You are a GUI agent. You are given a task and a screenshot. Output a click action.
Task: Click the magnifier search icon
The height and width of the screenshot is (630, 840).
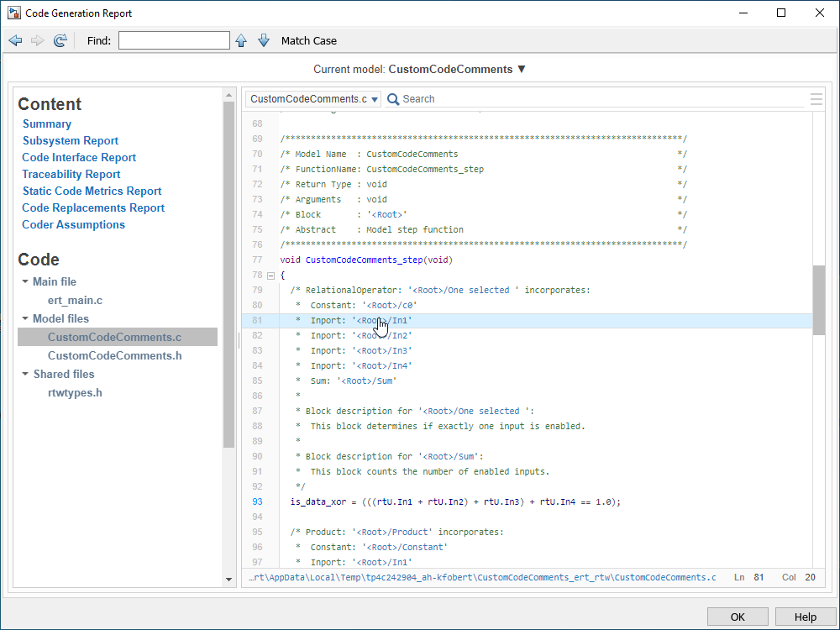pyautogui.click(x=392, y=99)
